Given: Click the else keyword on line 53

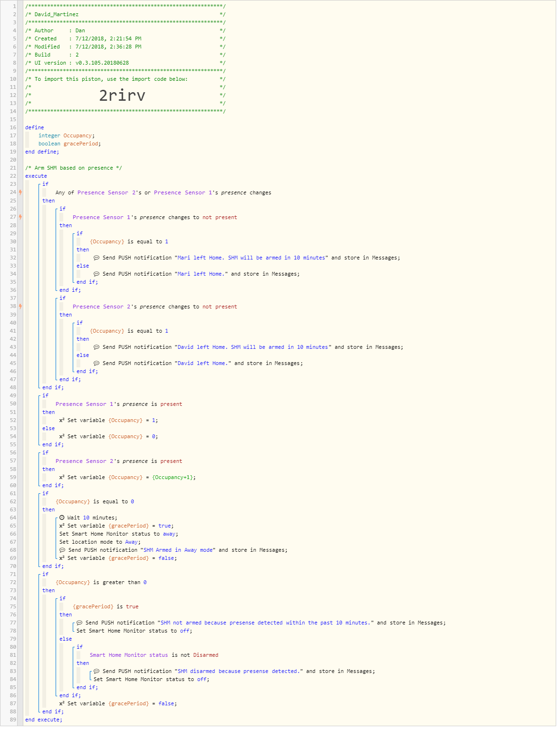Looking at the screenshot, I should click(x=48, y=428).
